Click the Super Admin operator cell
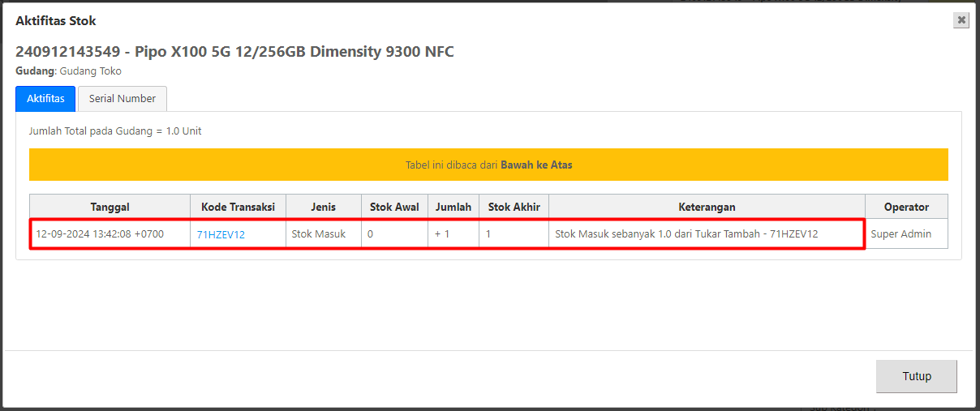 906,234
